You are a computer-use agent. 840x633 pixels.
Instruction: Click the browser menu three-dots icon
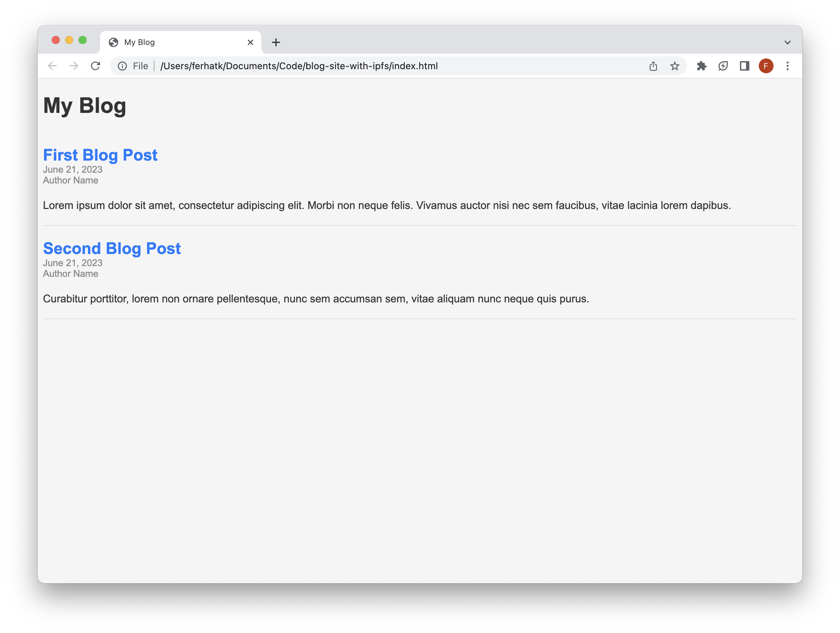click(x=788, y=65)
